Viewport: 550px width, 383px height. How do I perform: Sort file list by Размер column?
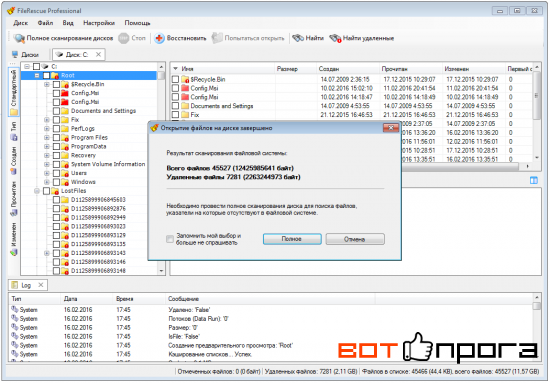point(295,69)
